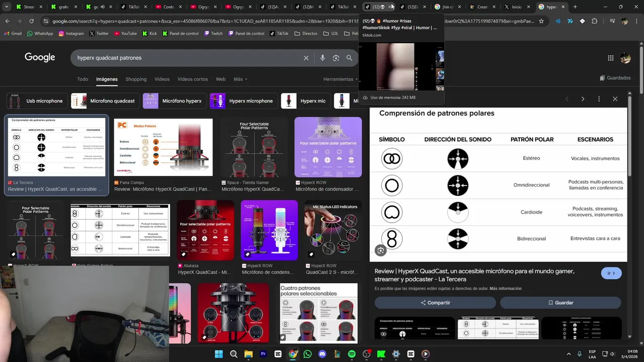644x362 pixels.
Task: Select the Micrófono quadcast filter chip
Action: point(105,101)
